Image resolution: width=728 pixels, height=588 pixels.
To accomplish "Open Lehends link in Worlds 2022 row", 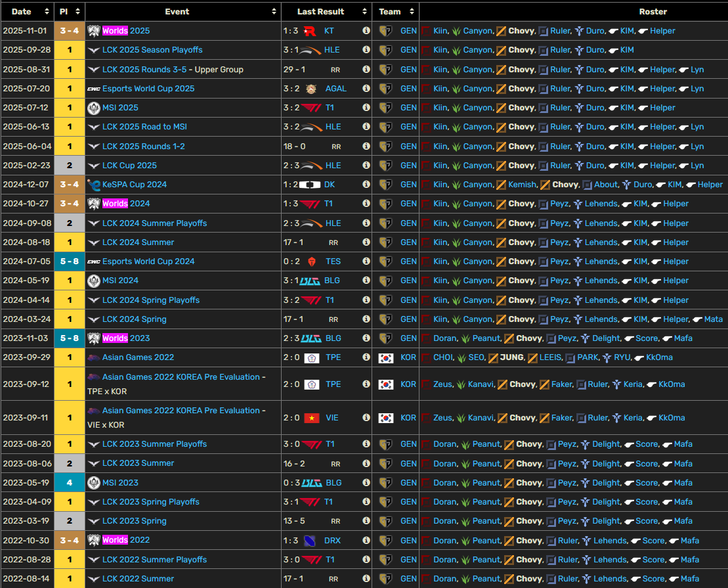I will [x=610, y=540].
